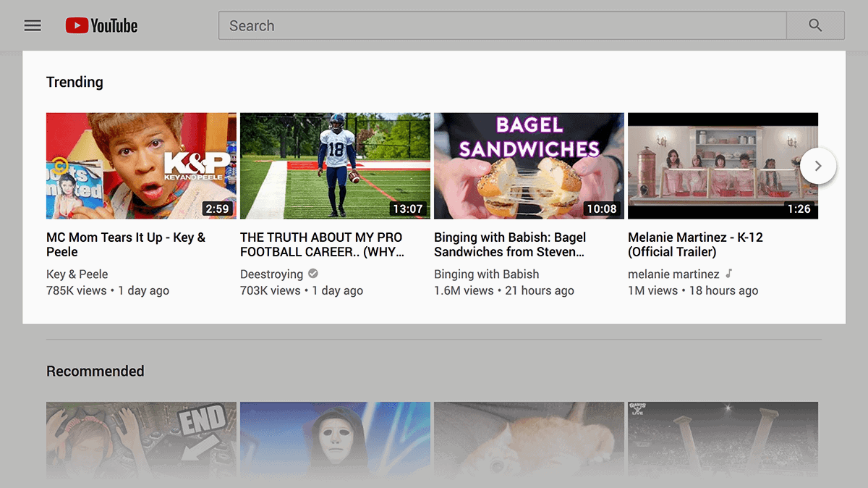Image resolution: width=868 pixels, height=488 pixels.
Task: Click the search magnifier button
Action: tap(815, 25)
